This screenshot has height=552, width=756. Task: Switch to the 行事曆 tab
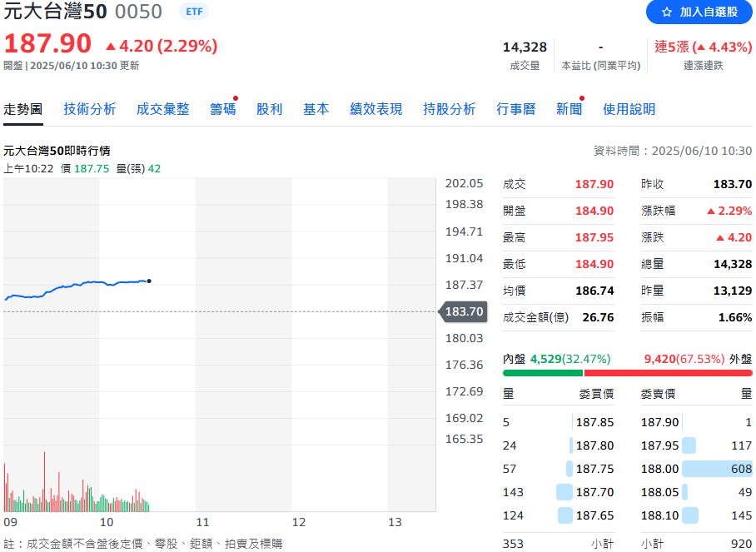coord(516,109)
